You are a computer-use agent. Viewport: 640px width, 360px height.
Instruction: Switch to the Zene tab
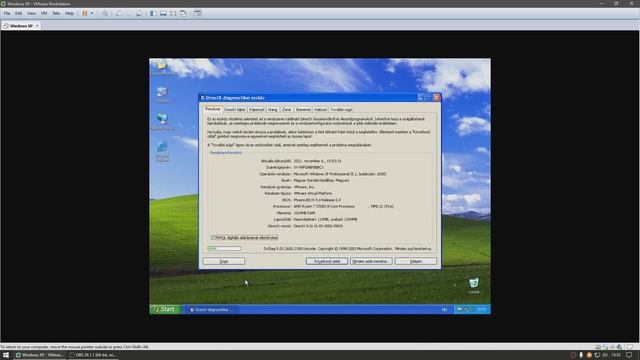287,109
